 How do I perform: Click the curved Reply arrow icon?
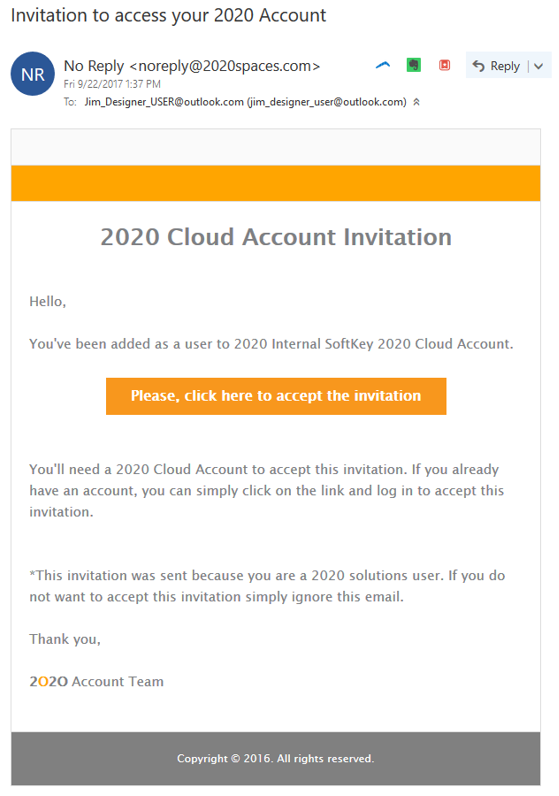pos(478,65)
